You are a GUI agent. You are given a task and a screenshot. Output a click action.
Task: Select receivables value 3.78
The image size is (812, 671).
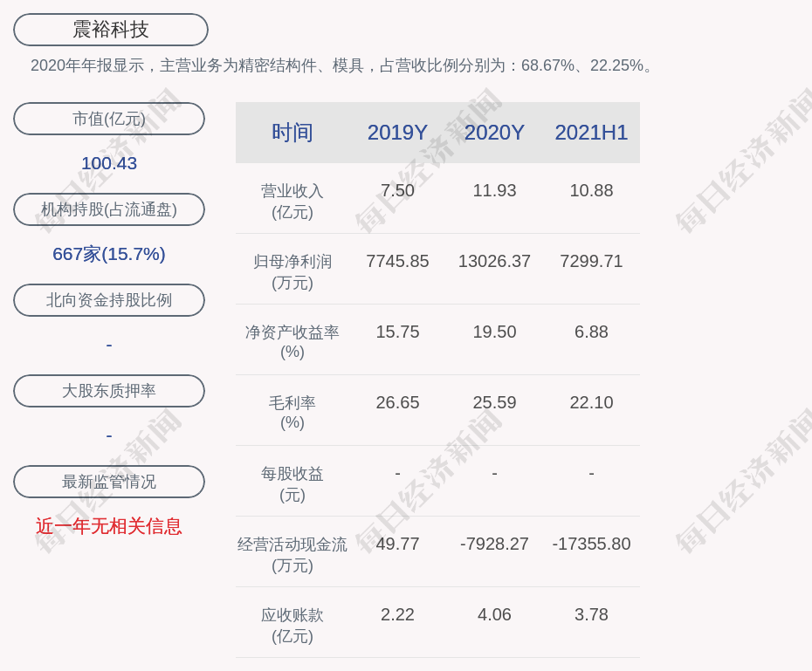click(x=591, y=614)
